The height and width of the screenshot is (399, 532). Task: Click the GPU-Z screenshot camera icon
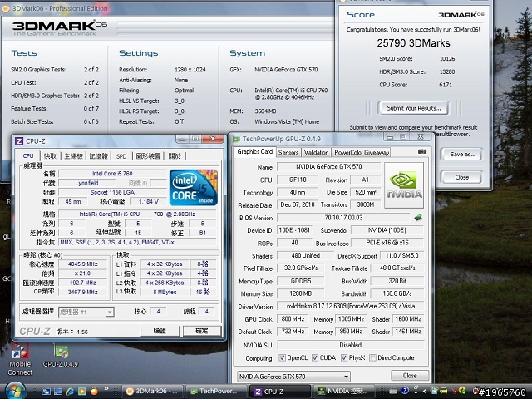(x=422, y=151)
